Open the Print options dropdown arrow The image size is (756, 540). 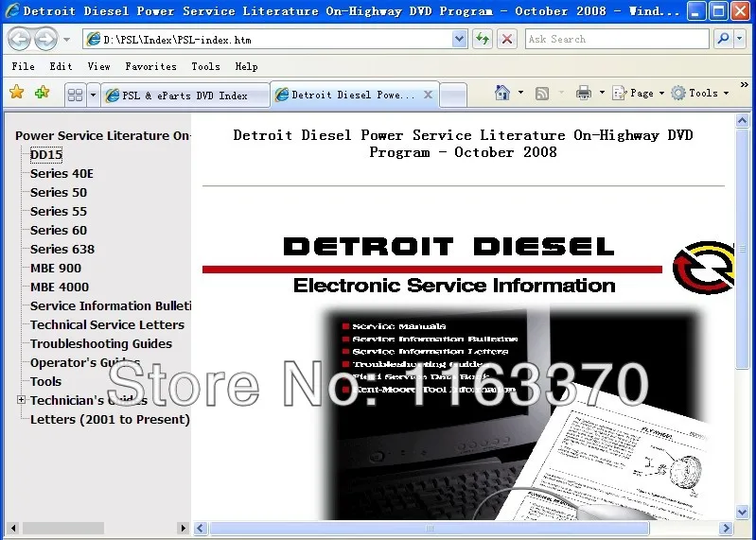click(602, 93)
